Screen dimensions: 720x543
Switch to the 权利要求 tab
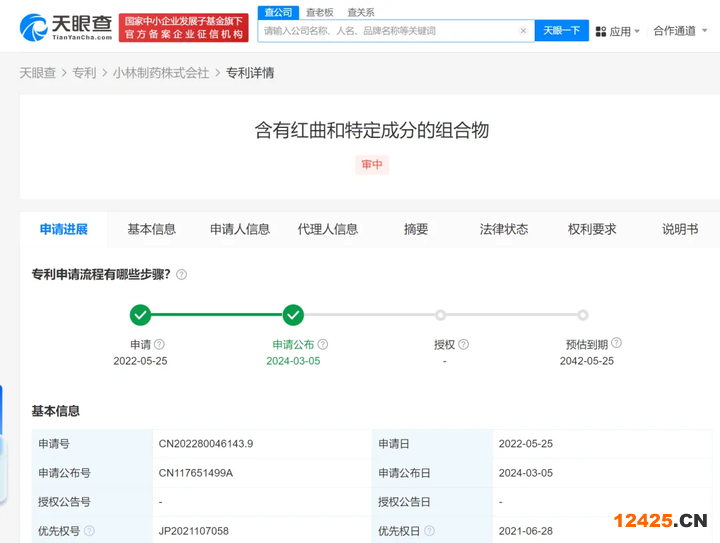click(592, 229)
